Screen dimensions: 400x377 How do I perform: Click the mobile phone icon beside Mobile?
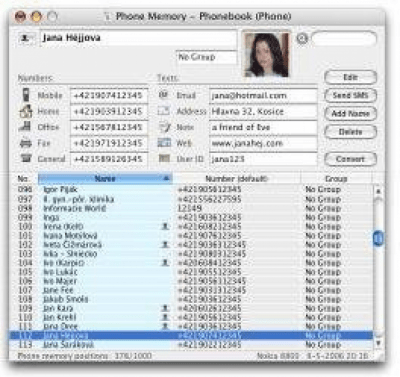click(26, 95)
